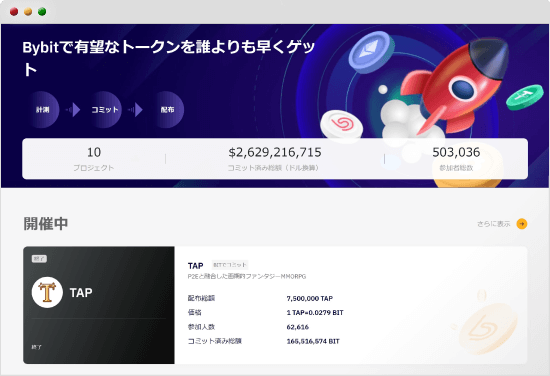Open the TAP project title in the details

point(195,266)
